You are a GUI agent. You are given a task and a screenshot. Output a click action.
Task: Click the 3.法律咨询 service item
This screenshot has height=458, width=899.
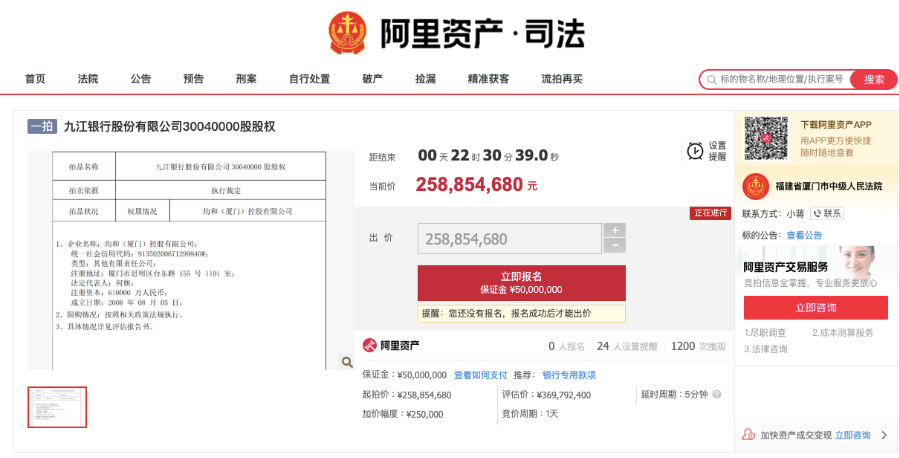point(765,349)
